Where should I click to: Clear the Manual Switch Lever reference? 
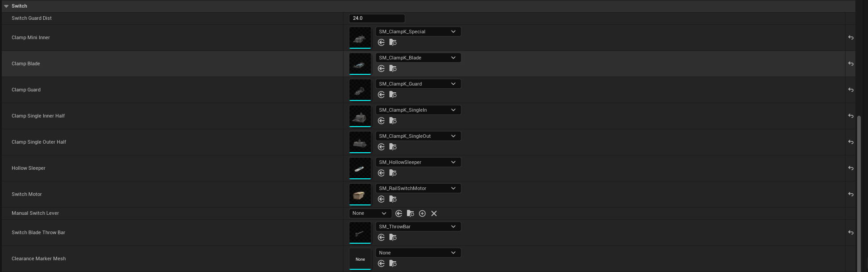(x=434, y=213)
